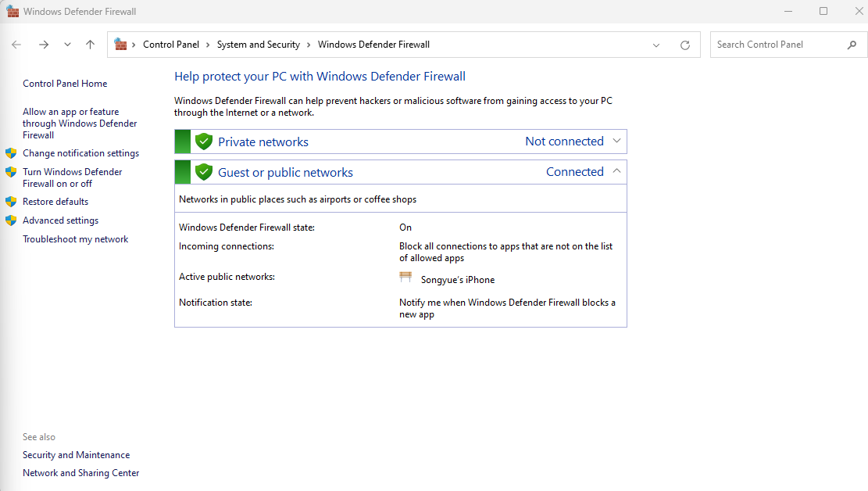Open Change notification settings link
This screenshot has width=868, height=491.
tap(80, 153)
